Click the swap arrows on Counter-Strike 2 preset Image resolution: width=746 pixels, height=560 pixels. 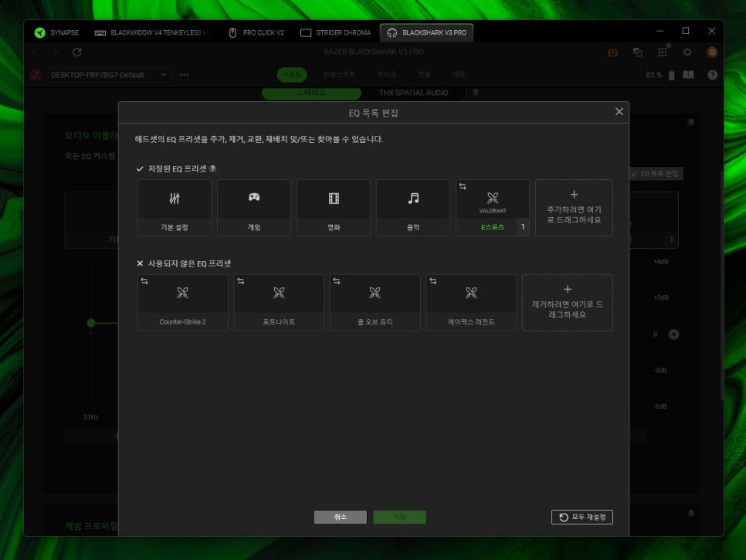(144, 281)
